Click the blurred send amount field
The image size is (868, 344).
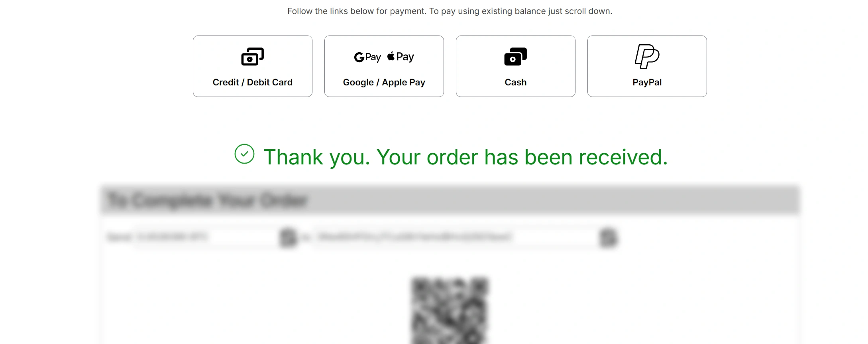[205, 237]
